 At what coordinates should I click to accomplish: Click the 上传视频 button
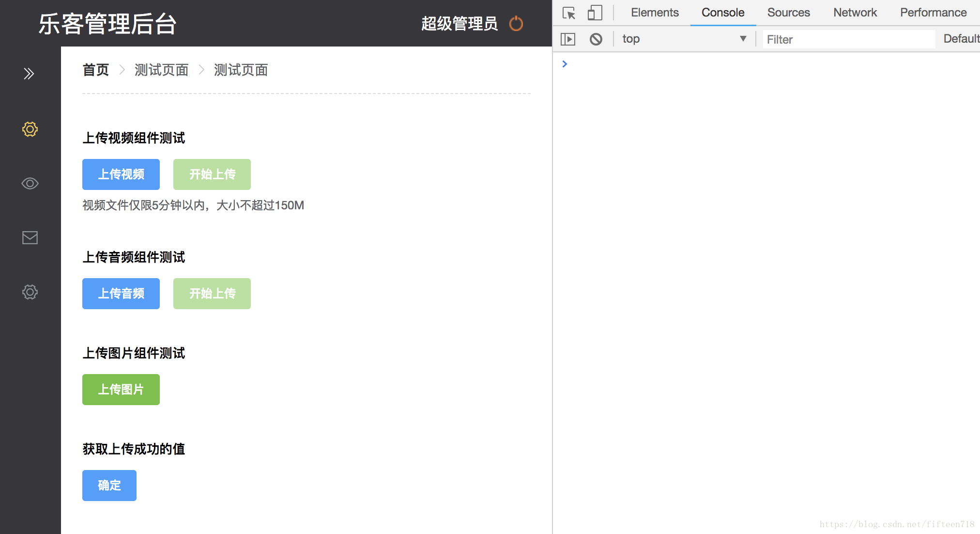click(x=121, y=174)
